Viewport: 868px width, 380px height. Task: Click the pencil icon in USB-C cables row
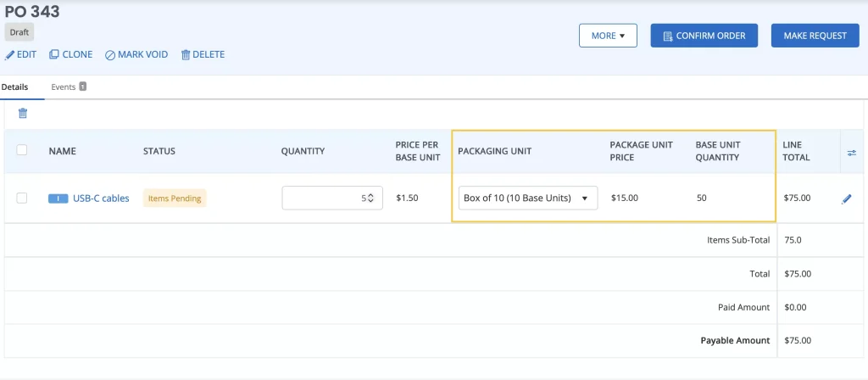coord(847,199)
